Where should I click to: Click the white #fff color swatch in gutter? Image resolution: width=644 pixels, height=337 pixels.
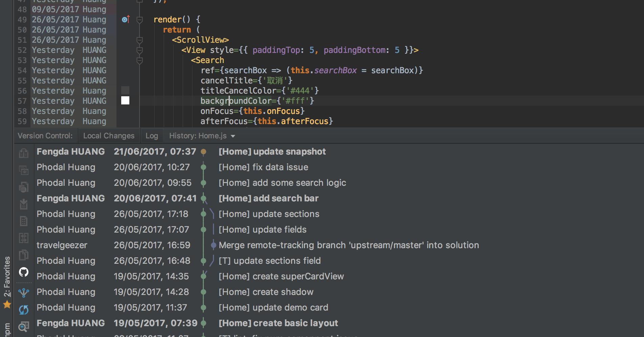tap(125, 100)
